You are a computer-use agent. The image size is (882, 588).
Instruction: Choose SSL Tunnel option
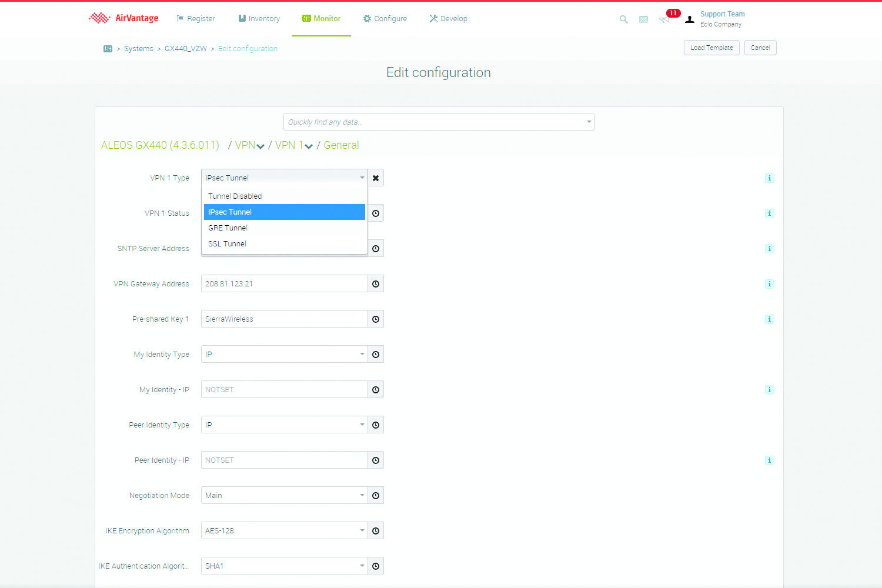[x=228, y=244]
